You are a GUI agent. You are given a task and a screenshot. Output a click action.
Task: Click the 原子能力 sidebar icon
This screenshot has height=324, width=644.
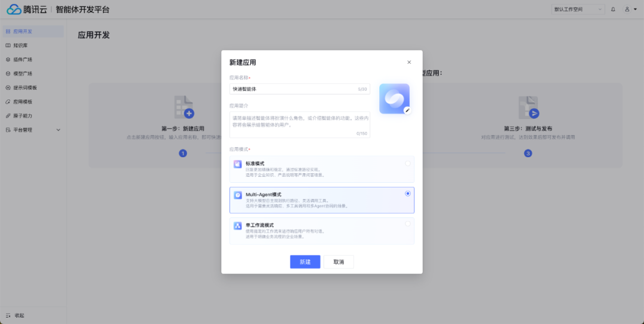(8, 116)
